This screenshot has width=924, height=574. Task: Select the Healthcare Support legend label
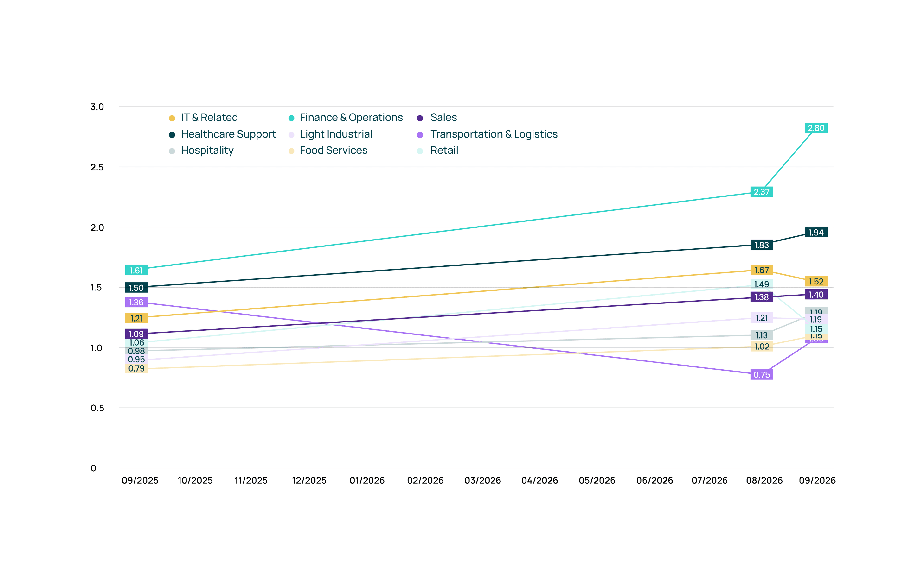pyautogui.click(x=228, y=134)
